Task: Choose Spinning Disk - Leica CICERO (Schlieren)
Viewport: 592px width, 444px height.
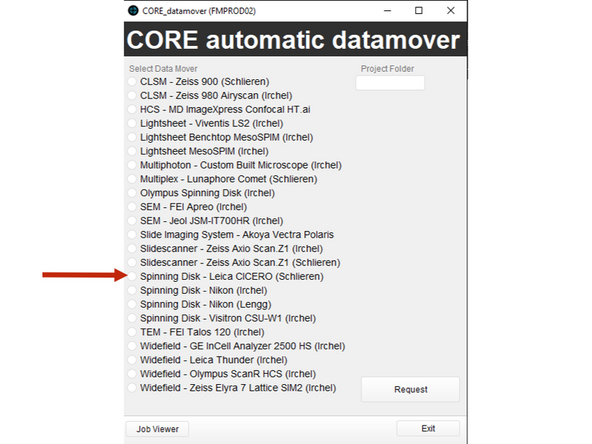Action: 132,276
